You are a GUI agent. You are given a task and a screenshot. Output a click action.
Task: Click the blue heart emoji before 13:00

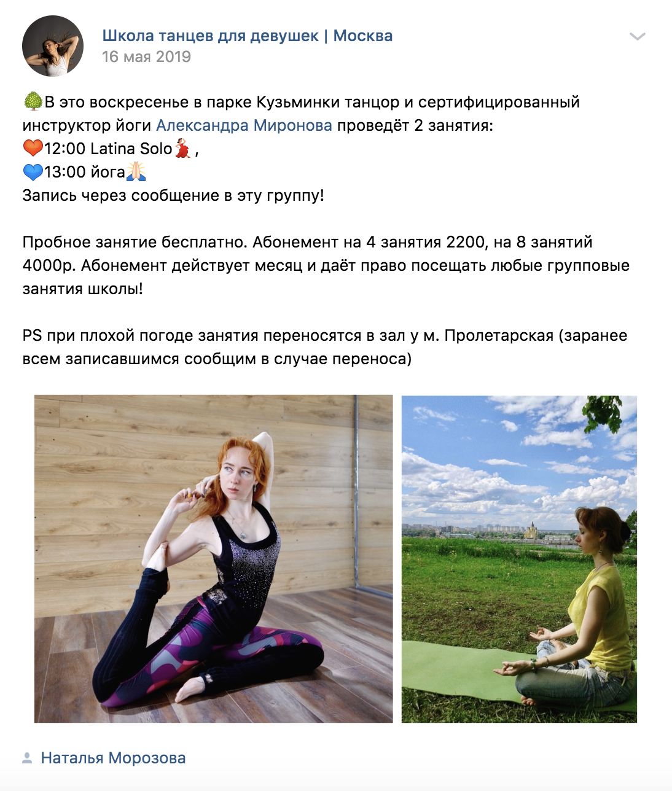tap(33, 171)
